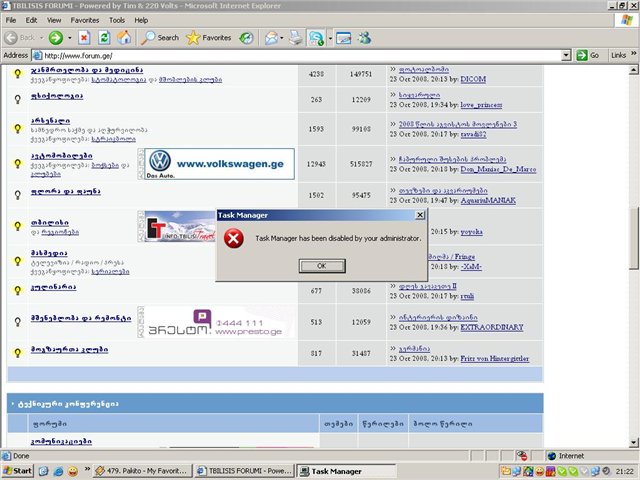Expand the quick launch overflow chevron
Screen dimensions: 640x480
[x=87, y=469]
